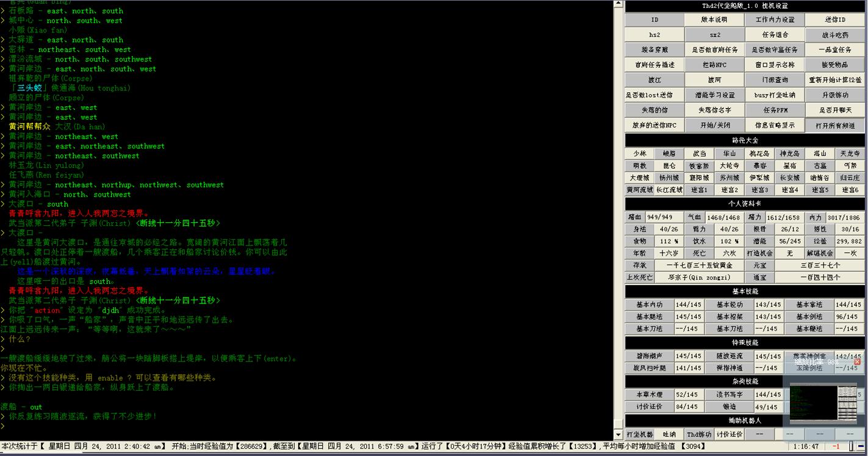The height and width of the screenshot is (456, 868).
Task: Close the zoom ratio overlay with red X
Action: [x=856, y=362]
